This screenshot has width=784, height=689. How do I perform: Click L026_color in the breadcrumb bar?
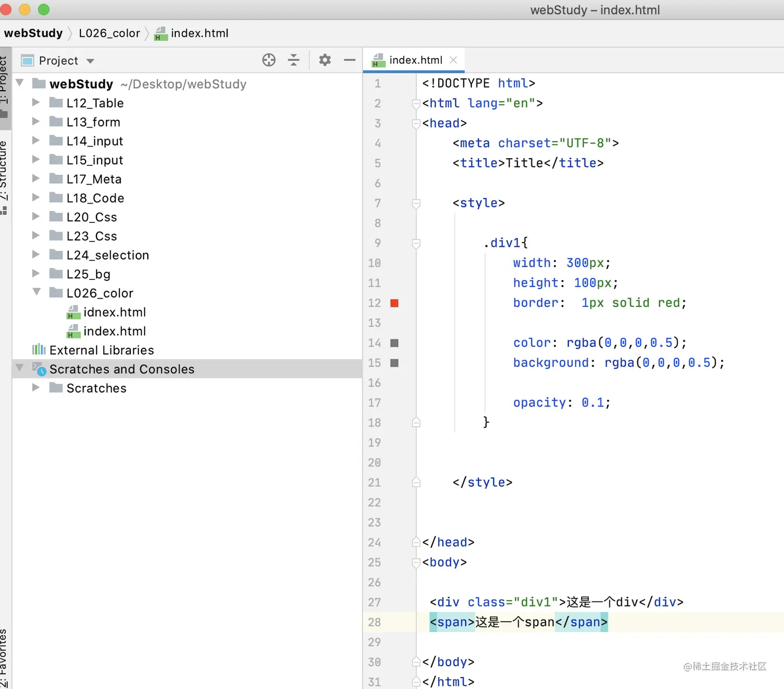point(109,33)
